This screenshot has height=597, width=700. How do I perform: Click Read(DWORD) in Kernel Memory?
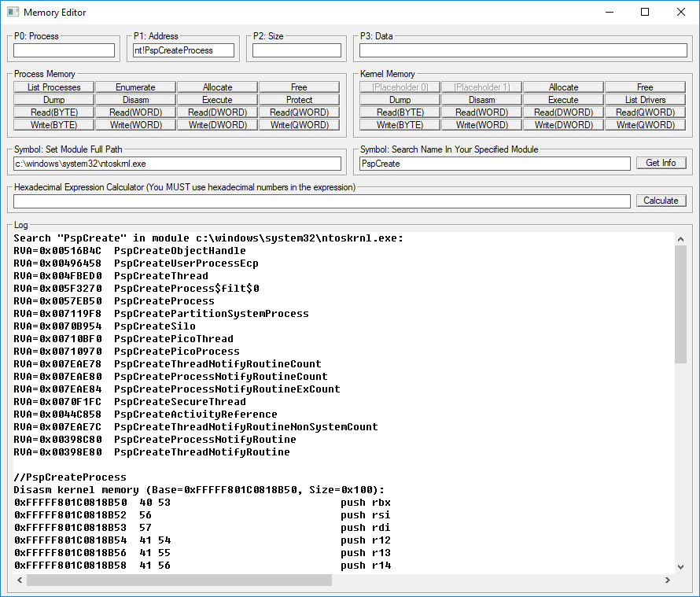point(563,112)
